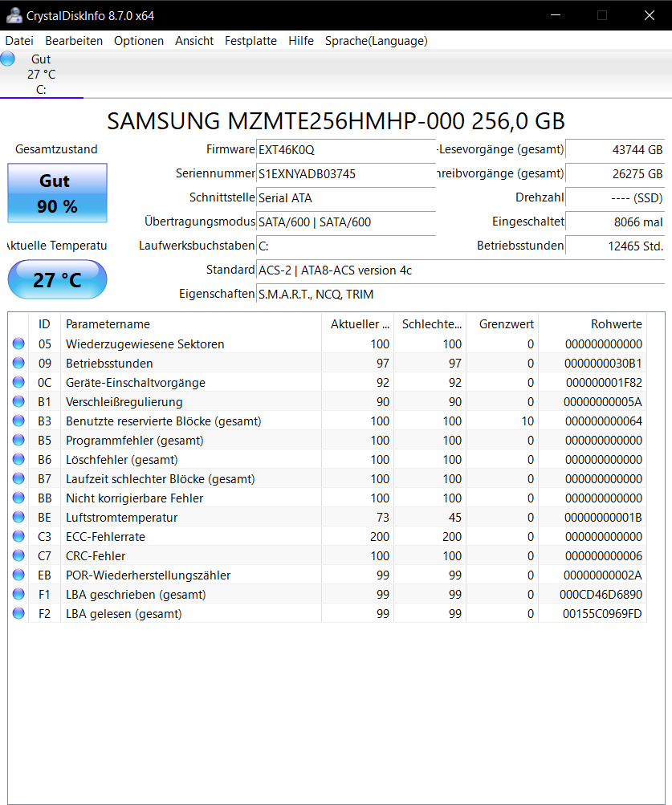Click status orb for 09 Betriebsstunden row

pos(18,363)
